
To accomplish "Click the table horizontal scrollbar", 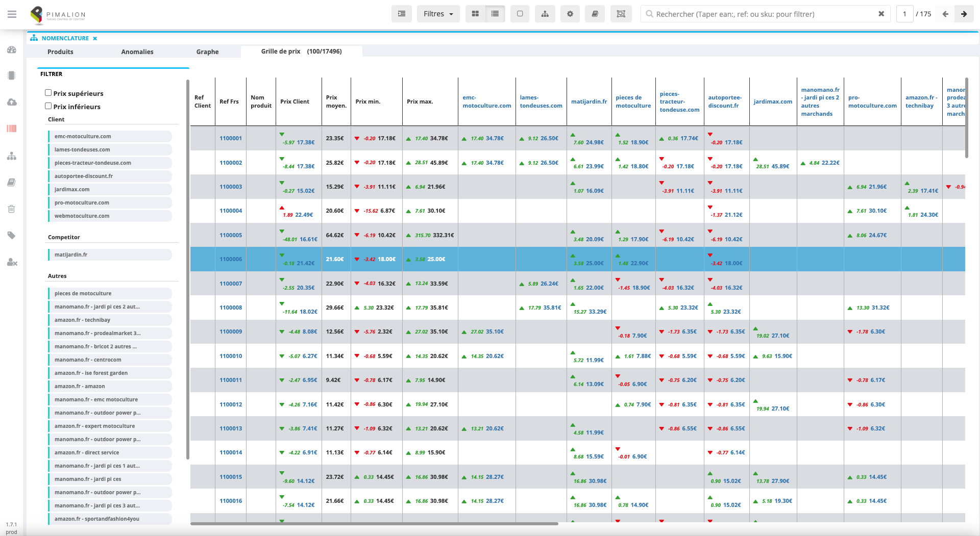I will pos(374,523).
